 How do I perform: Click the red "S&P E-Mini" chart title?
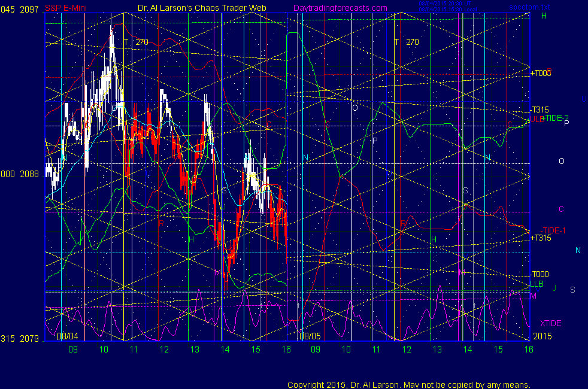point(66,8)
